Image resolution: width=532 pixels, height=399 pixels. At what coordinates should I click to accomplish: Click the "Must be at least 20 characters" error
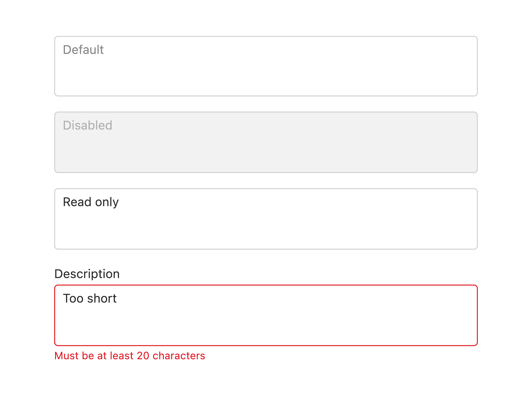tap(130, 356)
